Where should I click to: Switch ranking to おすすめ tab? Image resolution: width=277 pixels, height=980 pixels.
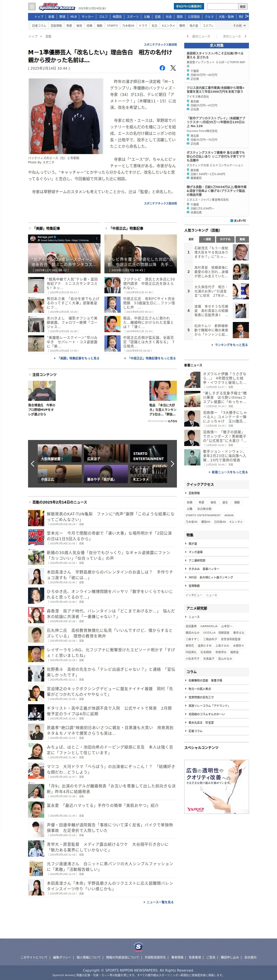225,239
